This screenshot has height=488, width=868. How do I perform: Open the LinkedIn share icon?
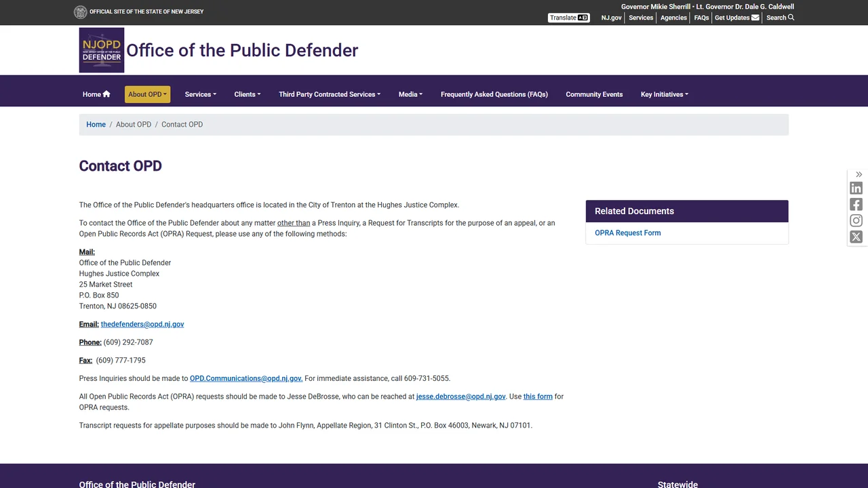(x=856, y=188)
